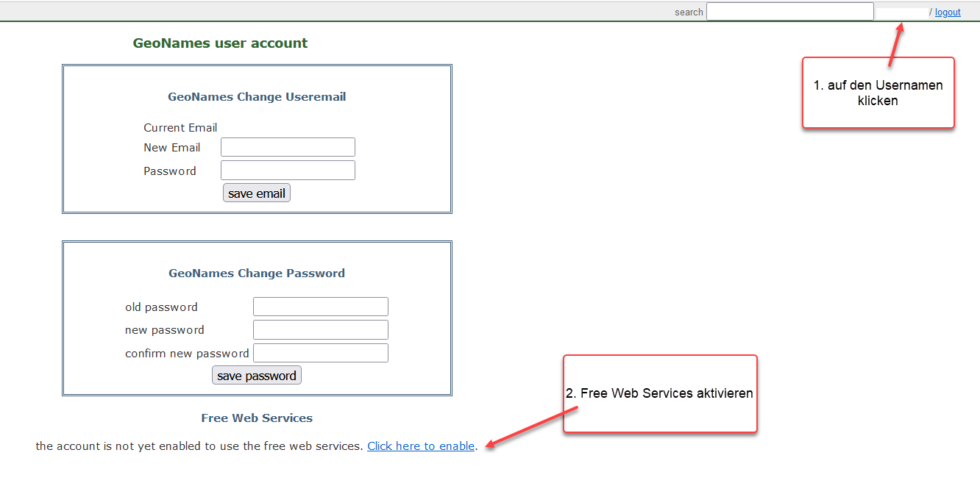Click the search input field
The image size is (980, 497).
pos(790,12)
